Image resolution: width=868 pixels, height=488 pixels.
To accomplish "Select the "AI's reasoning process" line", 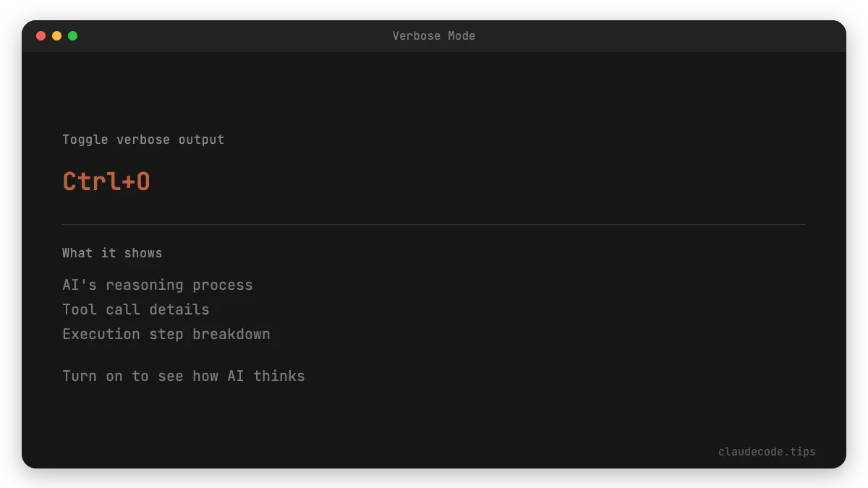I will point(158,285).
